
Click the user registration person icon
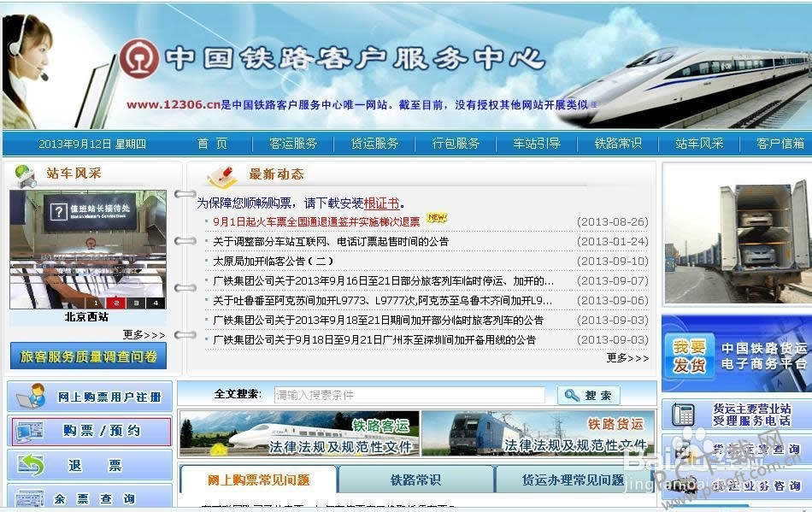pyautogui.click(x=31, y=396)
